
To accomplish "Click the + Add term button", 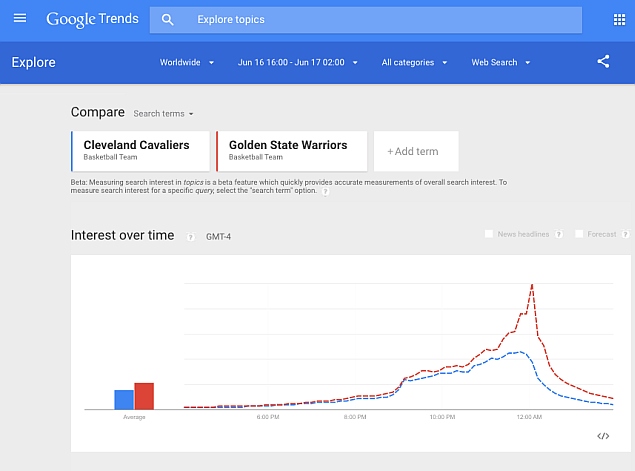I will click(416, 151).
